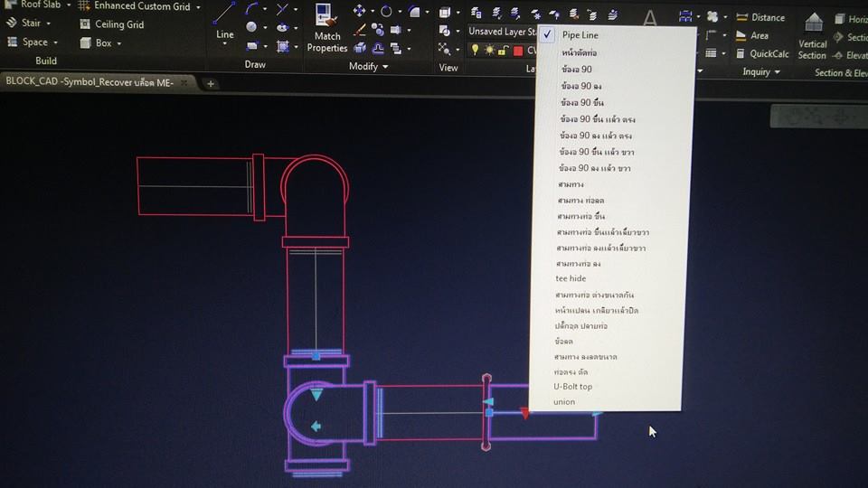868x488 pixels.
Task: Select 'สามทาง' menu entry
Action: [571, 184]
